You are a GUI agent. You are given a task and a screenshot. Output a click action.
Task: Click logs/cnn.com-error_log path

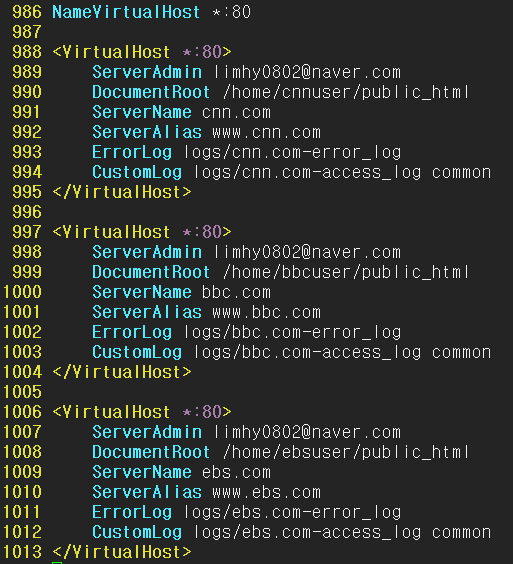pos(292,152)
